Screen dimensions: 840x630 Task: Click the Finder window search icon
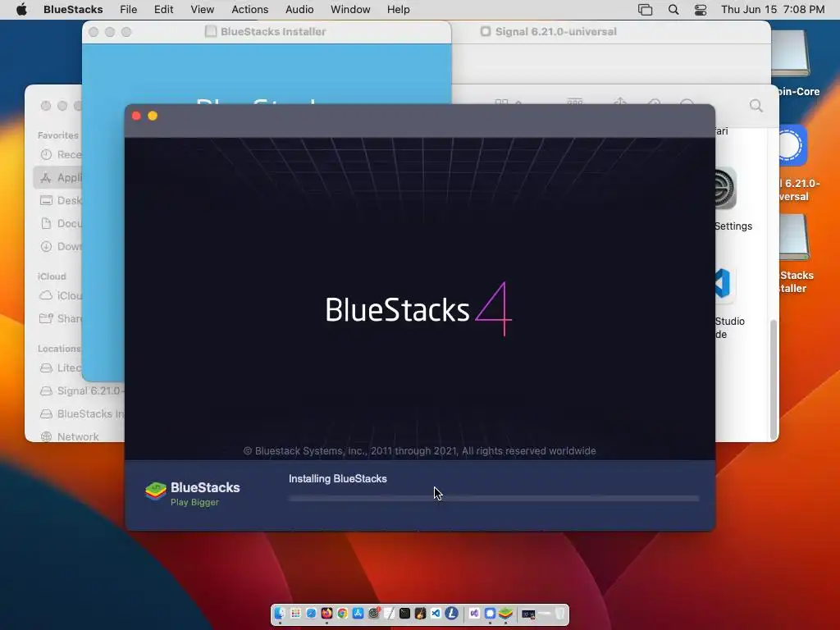tap(756, 106)
